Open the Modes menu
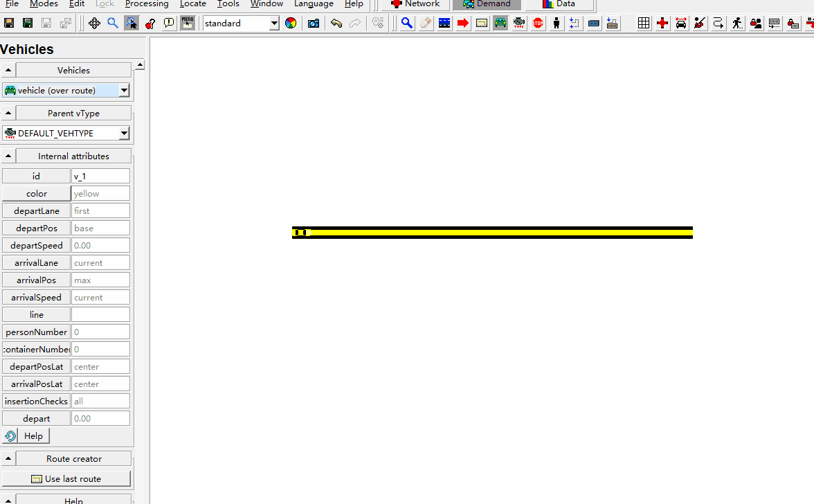Viewport: 814px width, 504px height. click(x=44, y=3)
